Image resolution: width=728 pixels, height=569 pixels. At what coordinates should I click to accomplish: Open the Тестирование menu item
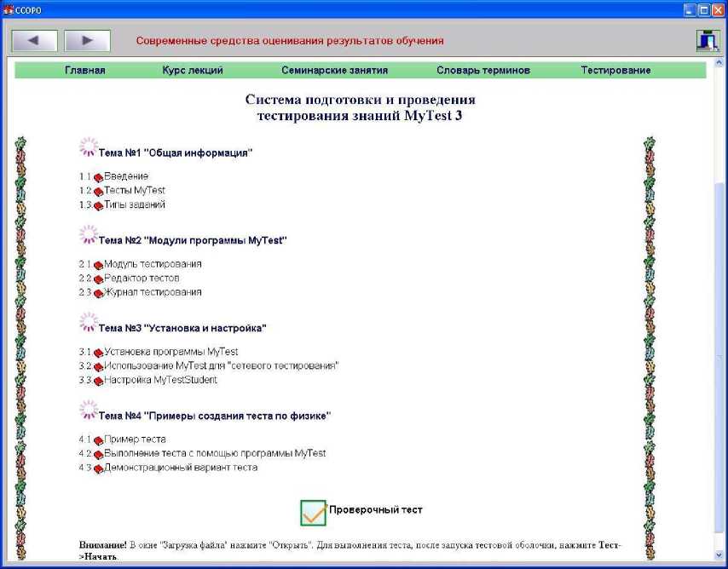[615, 71]
